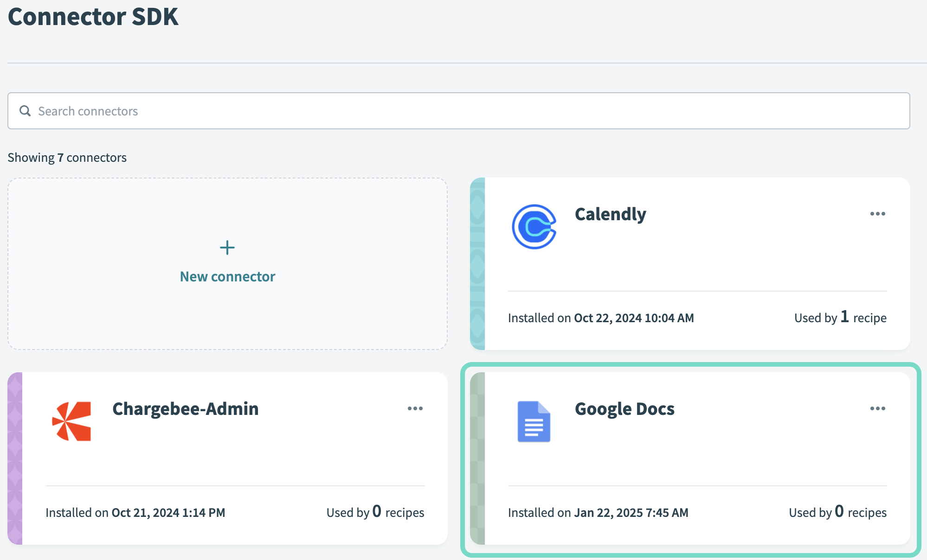
Task: Click the Calendly logo icon
Action: [x=534, y=227]
